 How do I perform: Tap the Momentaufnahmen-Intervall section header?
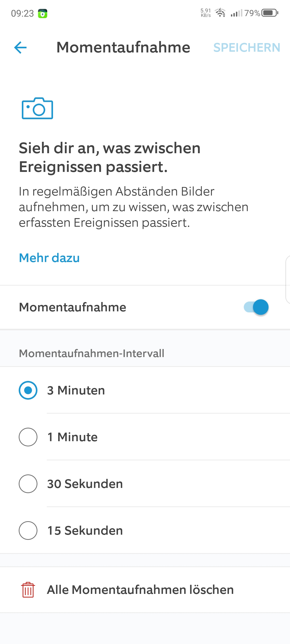[x=91, y=353]
